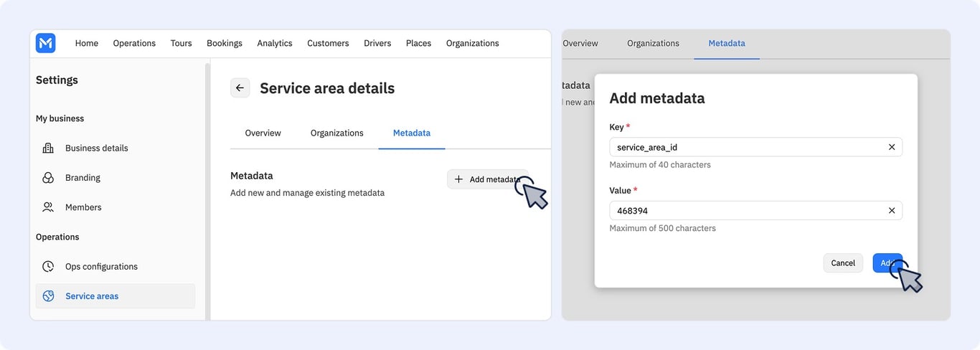Viewport: 980px width, 350px height.
Task: Open Bookings in top navigation
Action: [x=225, y=43]
